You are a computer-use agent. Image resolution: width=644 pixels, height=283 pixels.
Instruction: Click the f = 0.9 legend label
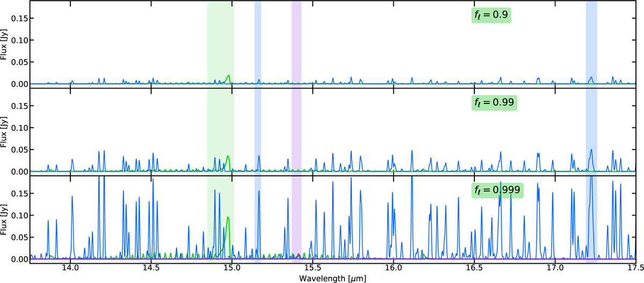click(x=490, y=16)
